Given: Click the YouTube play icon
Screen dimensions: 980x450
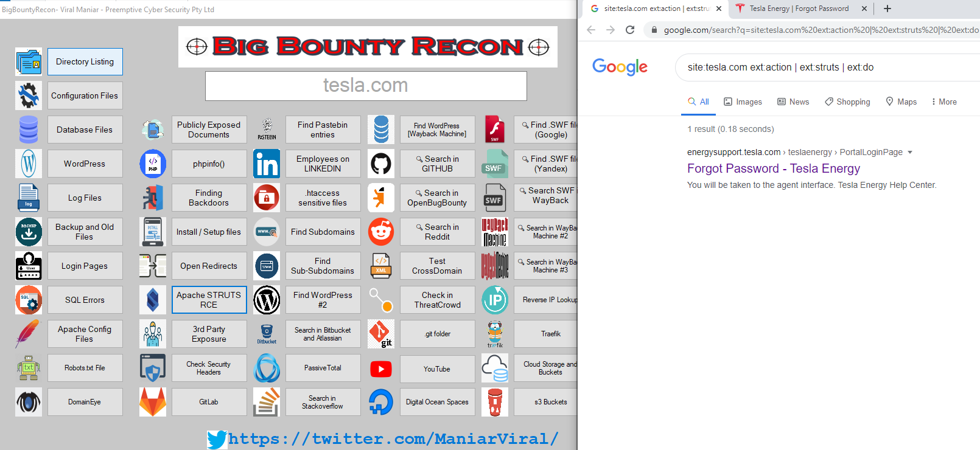Looking at the screenshot, I should (x=381, y=369).
